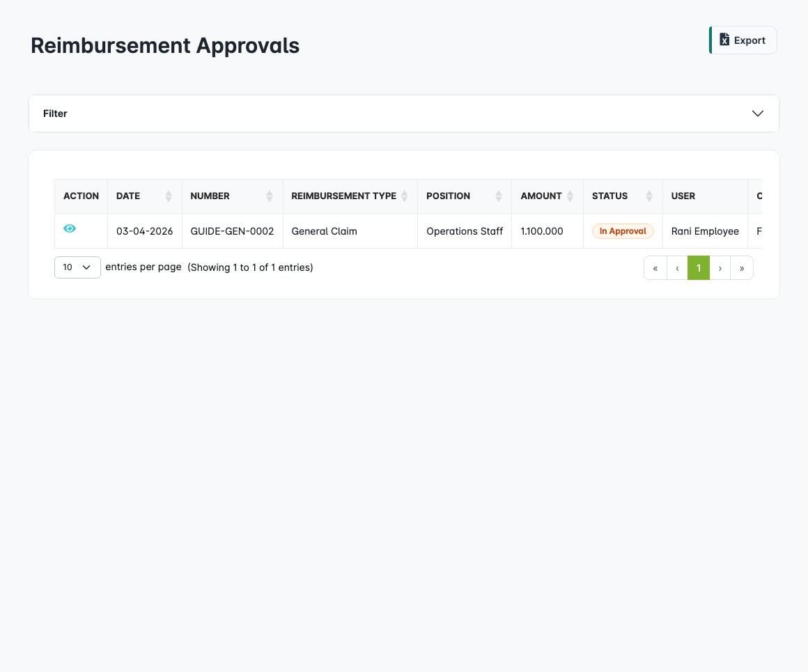This screenshot has width=808, height=672.
Task: Collapse the Filter section header
Action: [x=55, y=113]
